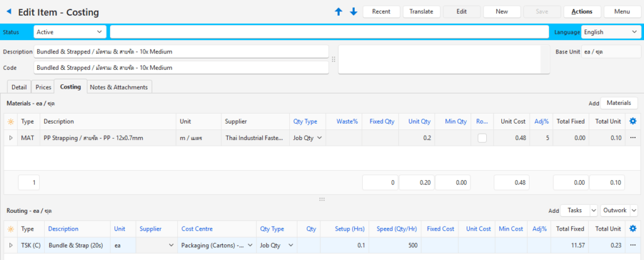Click the Translate button
Viewport: 644px width, 260px height.
[x=421, y=12]
